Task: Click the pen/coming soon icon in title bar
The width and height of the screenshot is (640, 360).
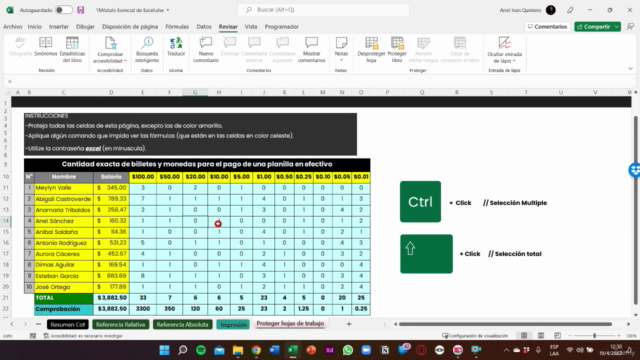Action: coord(570,10)
